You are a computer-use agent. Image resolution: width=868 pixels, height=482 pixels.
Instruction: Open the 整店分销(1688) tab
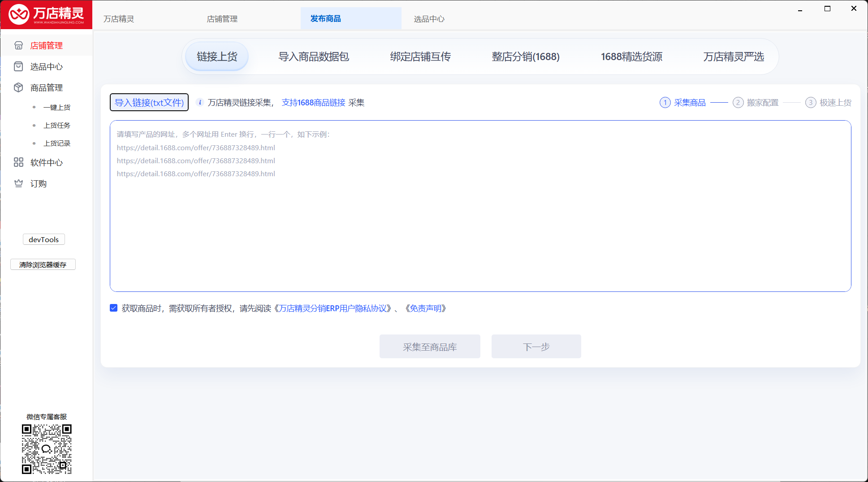pos(526,56)
